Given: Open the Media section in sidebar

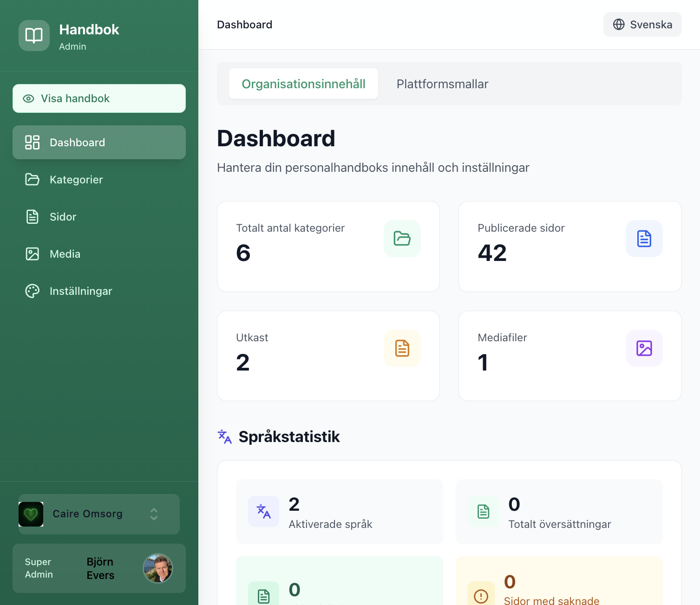Looking at the screenshot, I should tap(65, 254).
